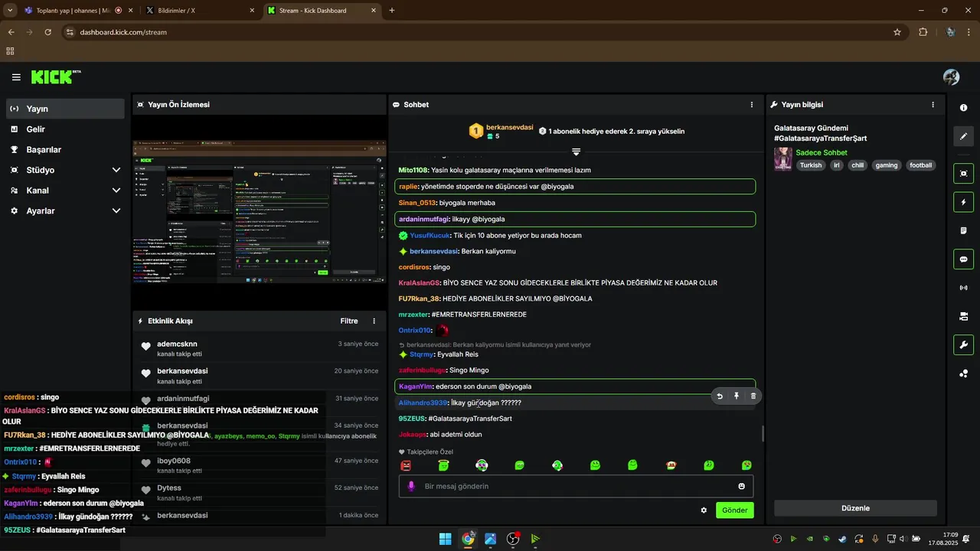Open the hamburger menu beside the Kick logo
The width and height of the screenshot is (980, 551).
pos(16,77)
